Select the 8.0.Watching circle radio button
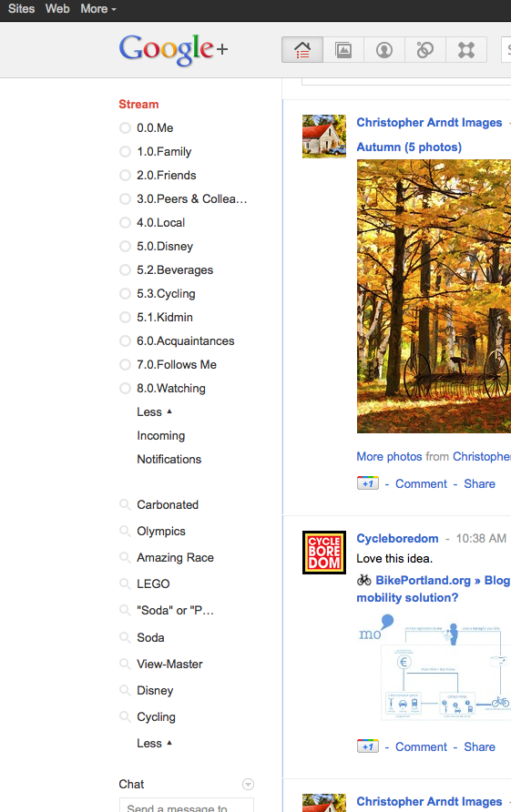 pyautogui.click(x=125, y=388)
